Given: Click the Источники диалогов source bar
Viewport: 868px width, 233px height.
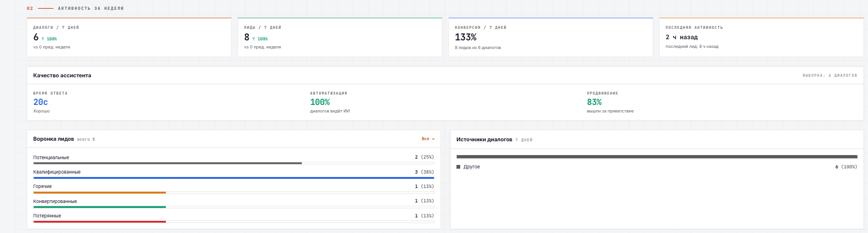Looking at the screenshot, I should tap(657, 156).
